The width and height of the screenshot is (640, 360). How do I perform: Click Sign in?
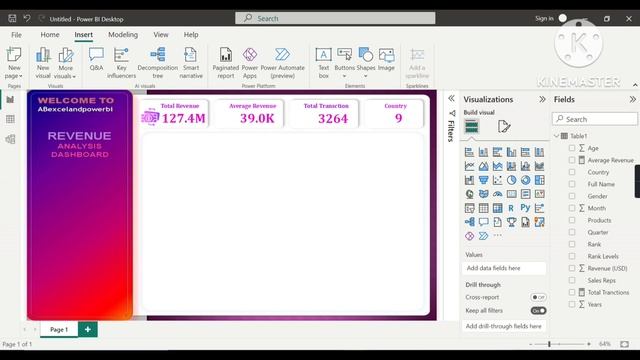click(544, 18)
